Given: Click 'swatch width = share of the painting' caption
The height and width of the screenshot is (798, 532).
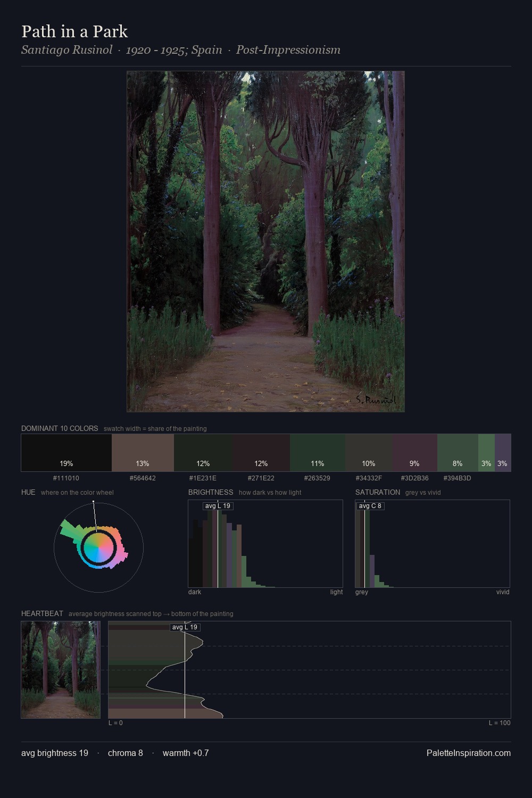Looking at the screenshot, I should pyautogui.click(x=155, y=429).
